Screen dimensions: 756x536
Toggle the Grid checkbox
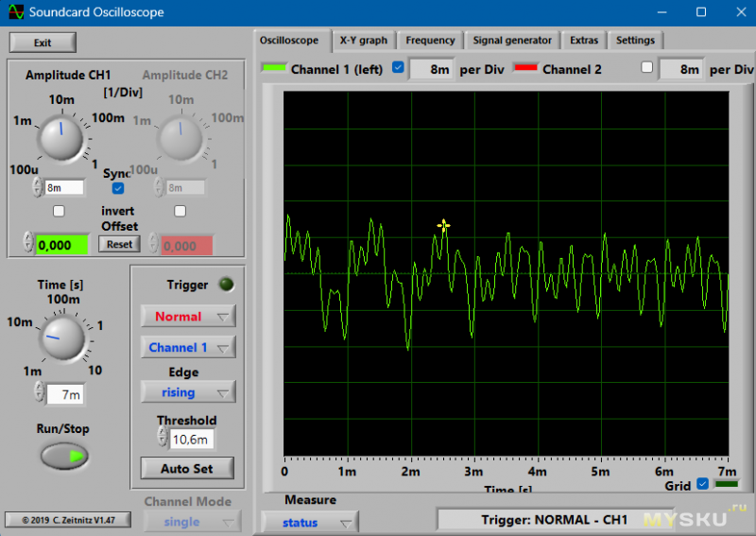point(702,483)
